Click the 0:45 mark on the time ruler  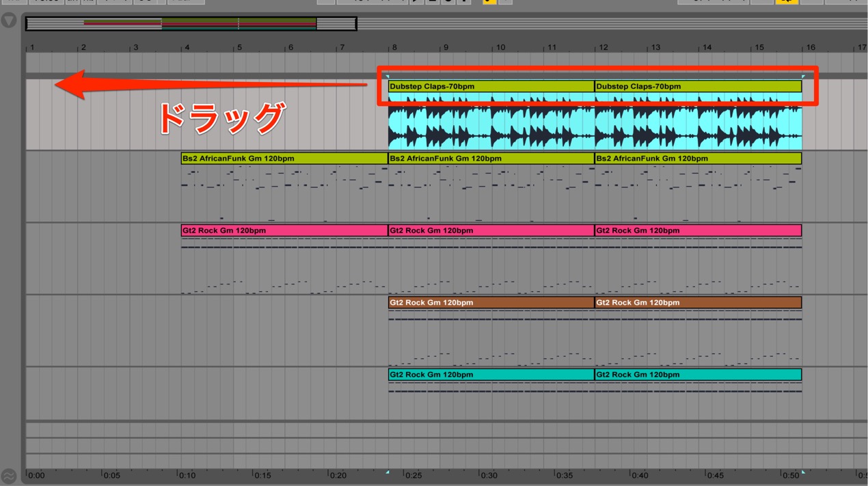pyautogui.click(x=715, y=475)
